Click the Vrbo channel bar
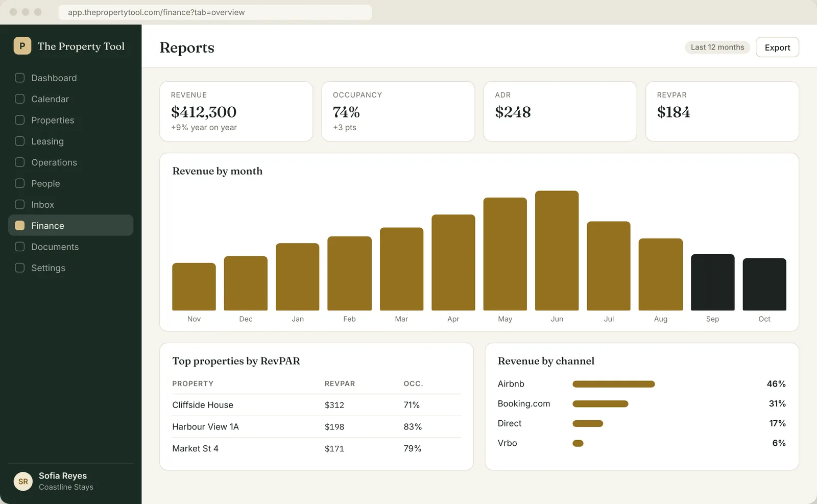The width and height of the screenshot is (817, 504). pos(578,443)
